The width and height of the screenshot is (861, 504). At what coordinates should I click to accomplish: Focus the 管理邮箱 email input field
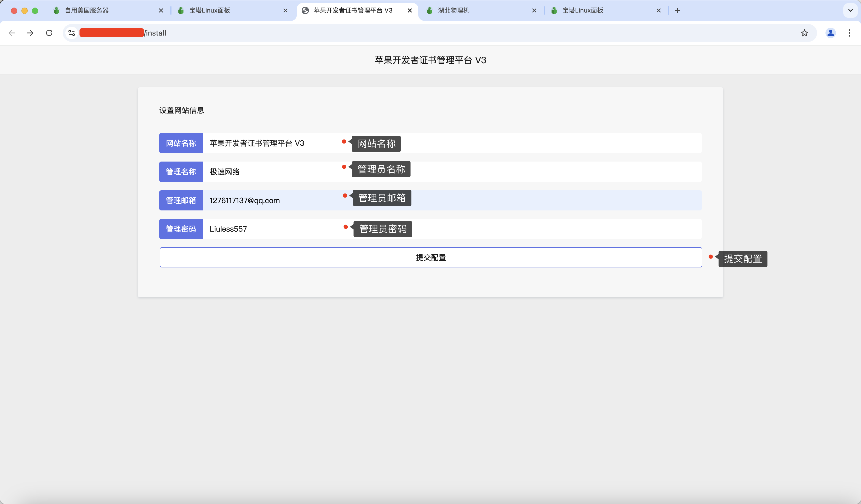pos(452,200)
